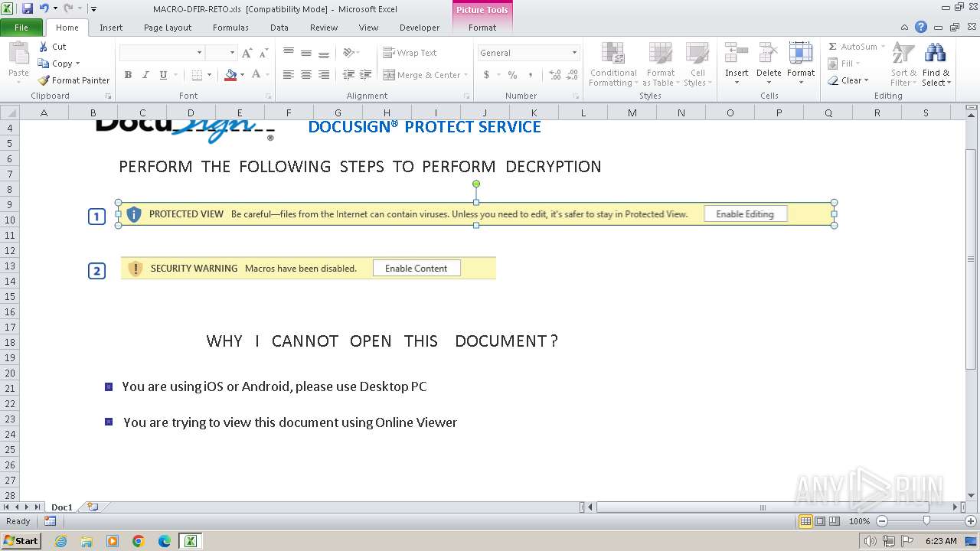Open Find & Select binoculars menu
This screenshot has height=551, width=980.
click(x=936, y=64)
